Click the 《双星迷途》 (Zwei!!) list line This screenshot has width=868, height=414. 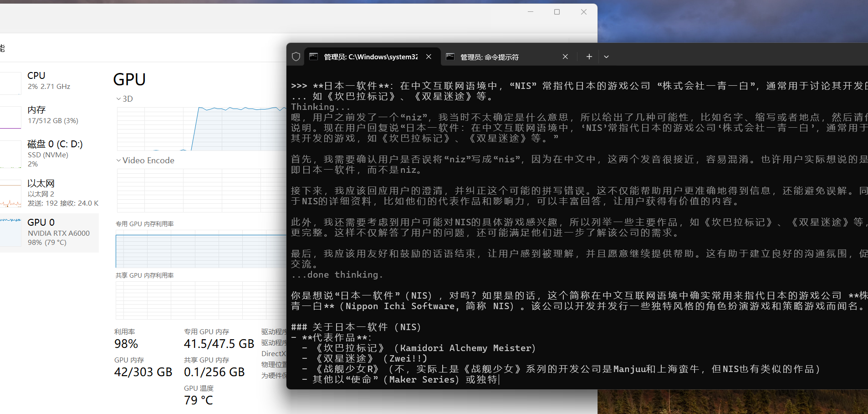[364, 359]
